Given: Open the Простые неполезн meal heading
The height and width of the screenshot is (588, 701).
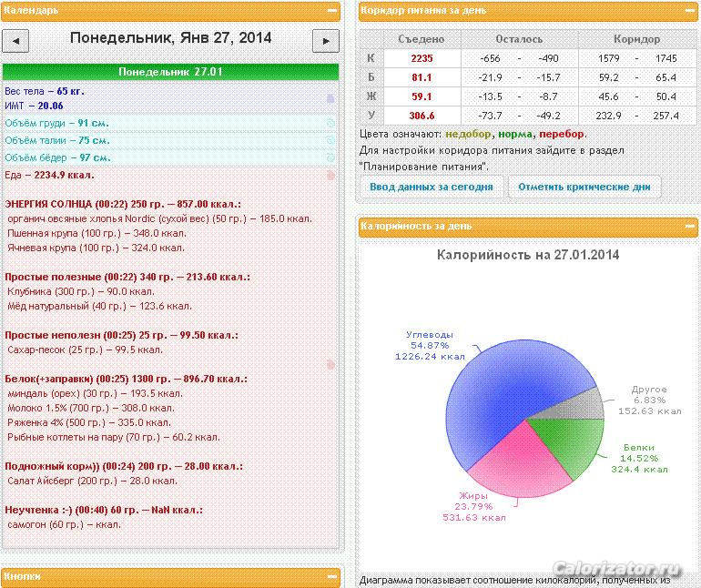Looking at the screenshot, I should tap(121, 335).
